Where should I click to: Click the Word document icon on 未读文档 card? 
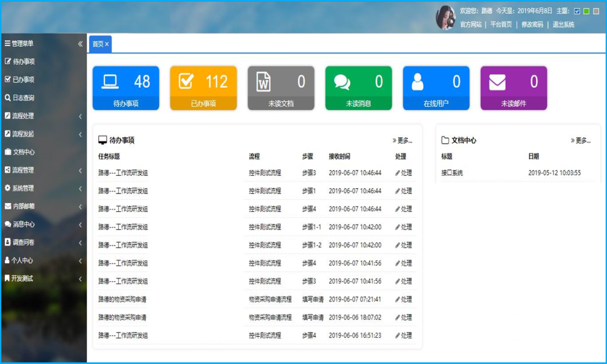[x=263, y=82]
